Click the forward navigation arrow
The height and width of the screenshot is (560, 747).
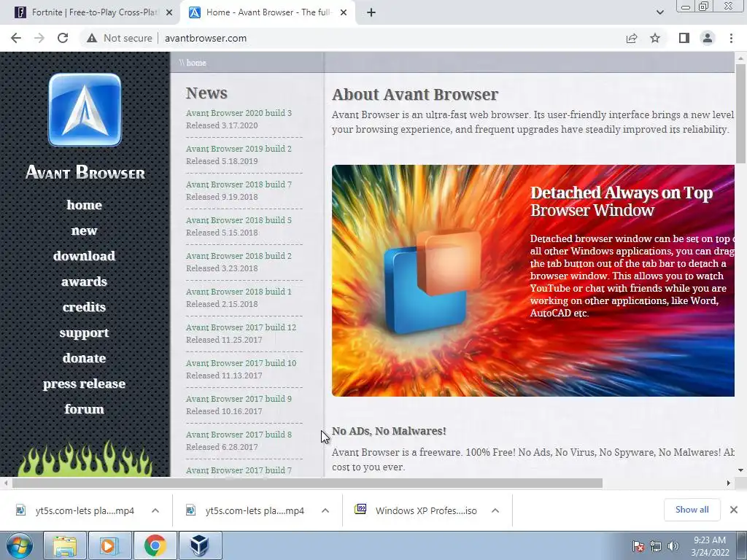pyautogui.click(x=39, y=38)
